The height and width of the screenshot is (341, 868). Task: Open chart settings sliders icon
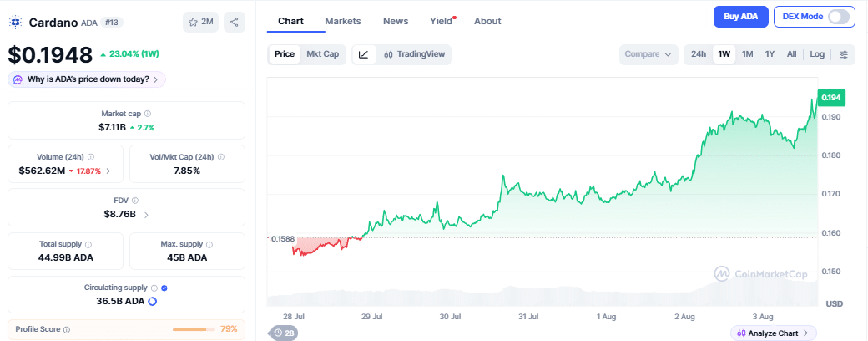pos(844,54)
